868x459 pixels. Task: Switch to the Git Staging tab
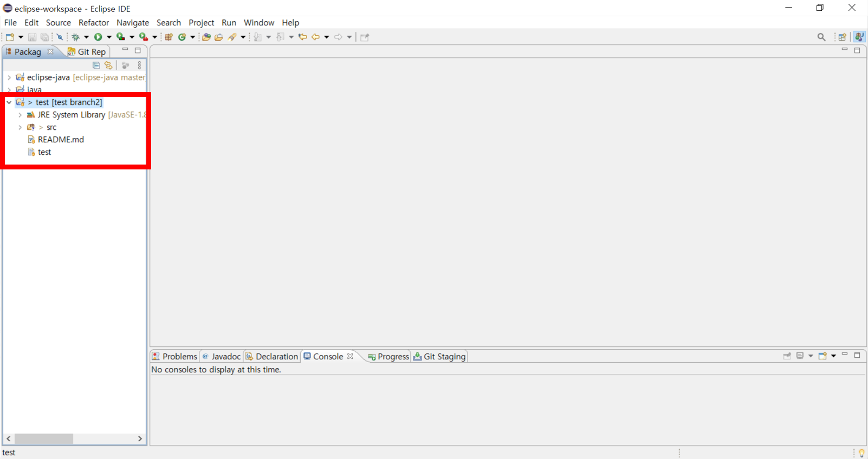pyautogui.click(x=439, y=356)
